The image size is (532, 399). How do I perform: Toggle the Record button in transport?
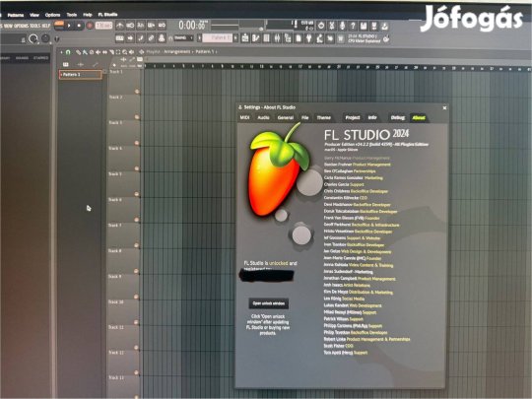point(90,25)
